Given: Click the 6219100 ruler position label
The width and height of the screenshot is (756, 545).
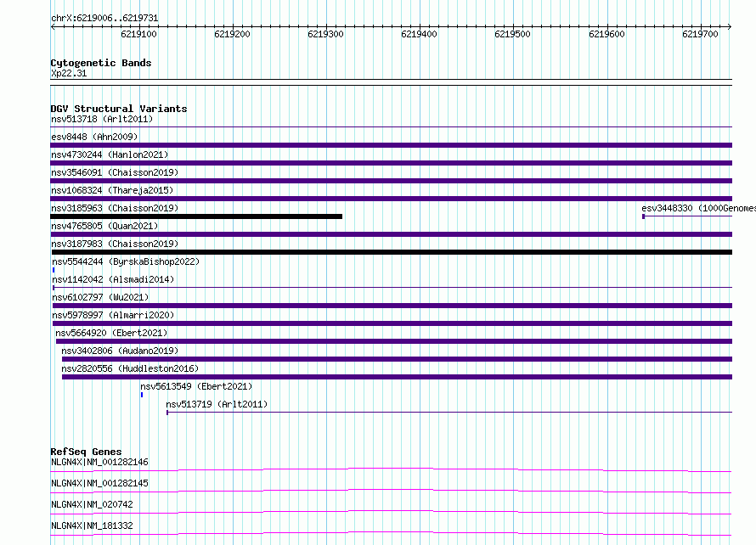Looking at the screenshot, I should (x=138, y=34).
